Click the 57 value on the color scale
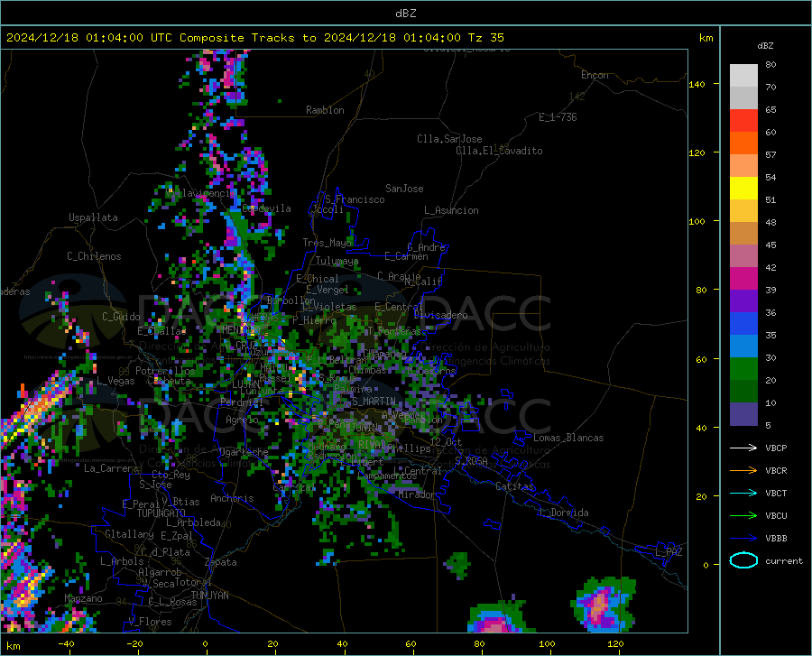This screenshot has width=812, height=656. pos(770,155)
